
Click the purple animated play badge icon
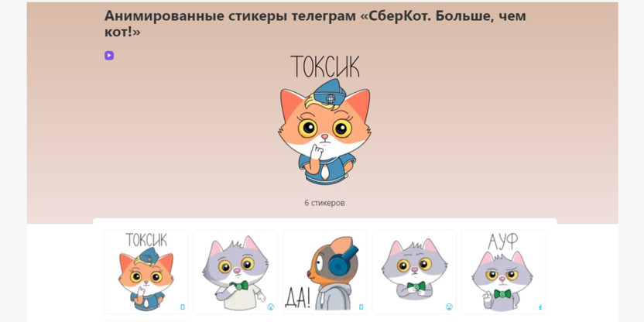click(109, 56)
